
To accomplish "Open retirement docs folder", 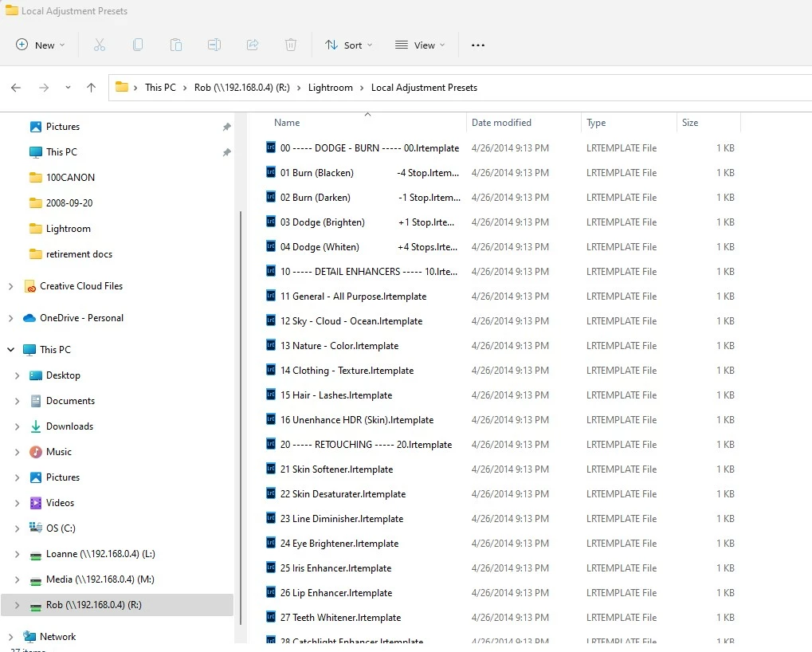I will 79,254.
